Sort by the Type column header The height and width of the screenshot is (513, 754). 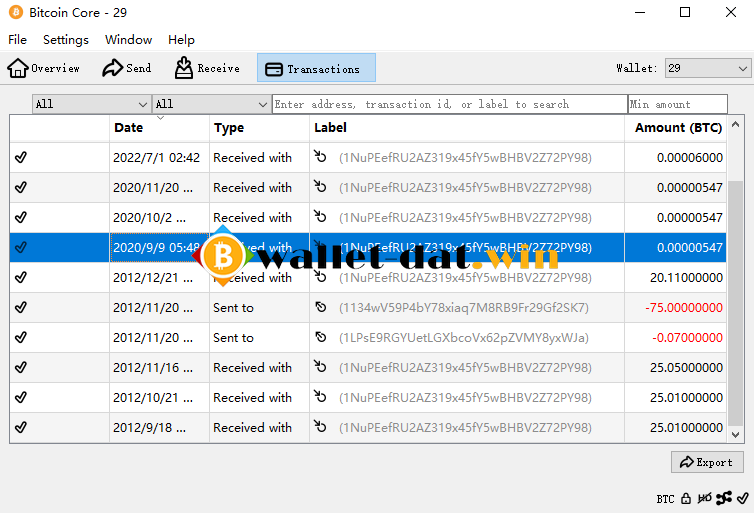259,127
